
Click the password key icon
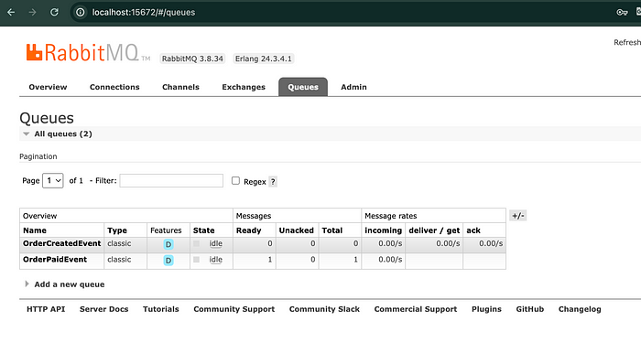tap(622, 12)
